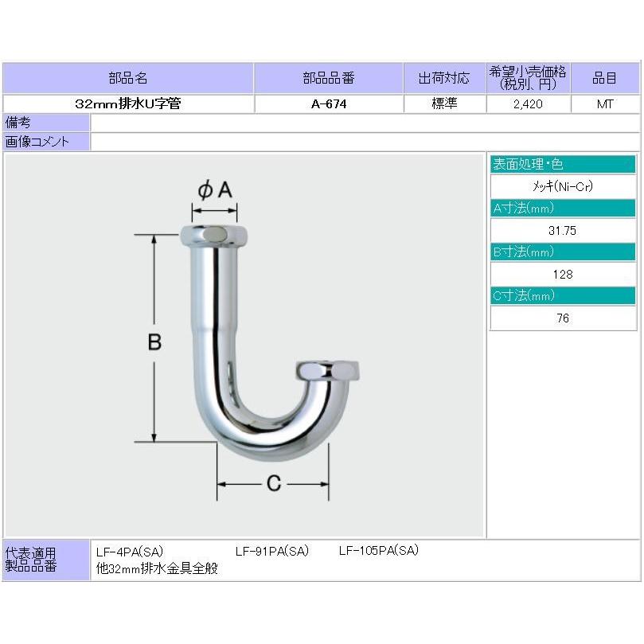Click the 画像コメント label
Image resolution: width=644 pixels, height=644 pixels.
[46, 141]
